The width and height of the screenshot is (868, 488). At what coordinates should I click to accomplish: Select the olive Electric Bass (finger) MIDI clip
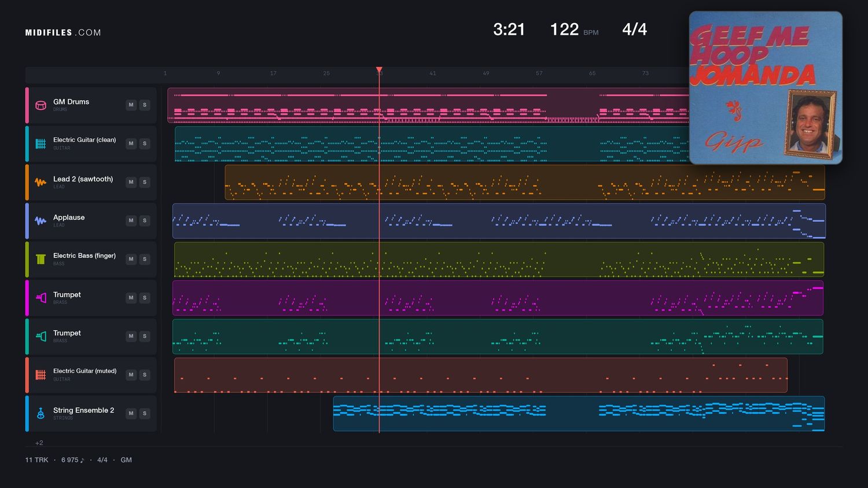[x=499, y=259]
